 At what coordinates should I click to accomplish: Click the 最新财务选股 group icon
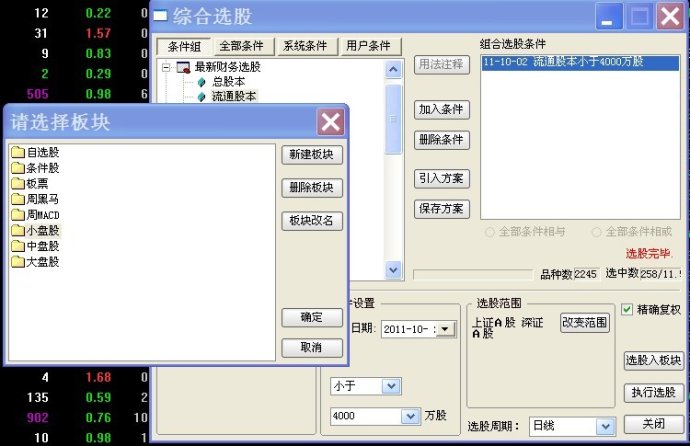tap(183, 67)
